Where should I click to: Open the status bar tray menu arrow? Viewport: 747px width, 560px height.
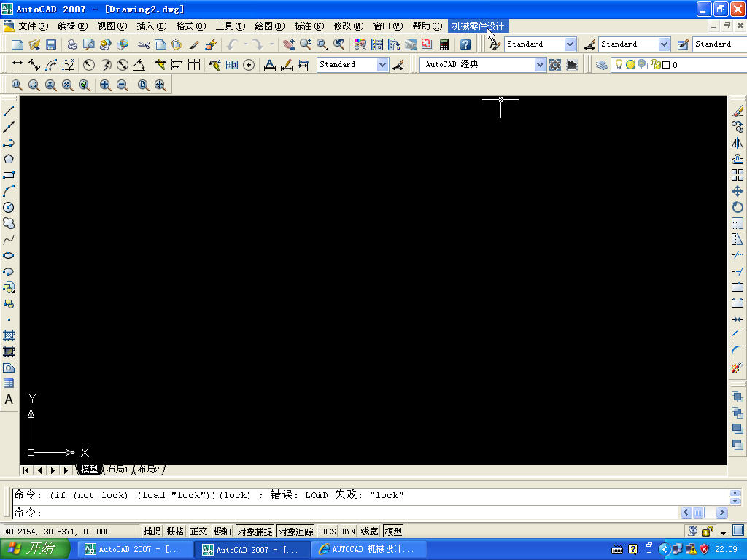click(723, 532)
